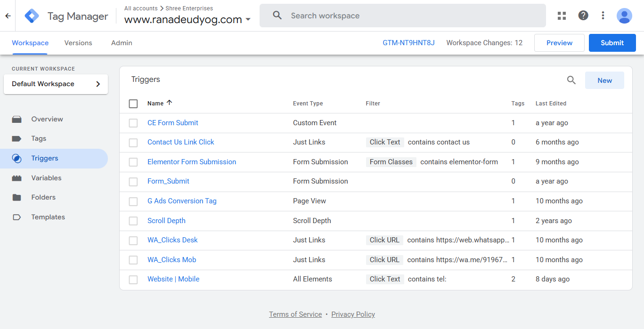Click the Form Classes filter chip
The image size is (644, 329).
[391, 162]
